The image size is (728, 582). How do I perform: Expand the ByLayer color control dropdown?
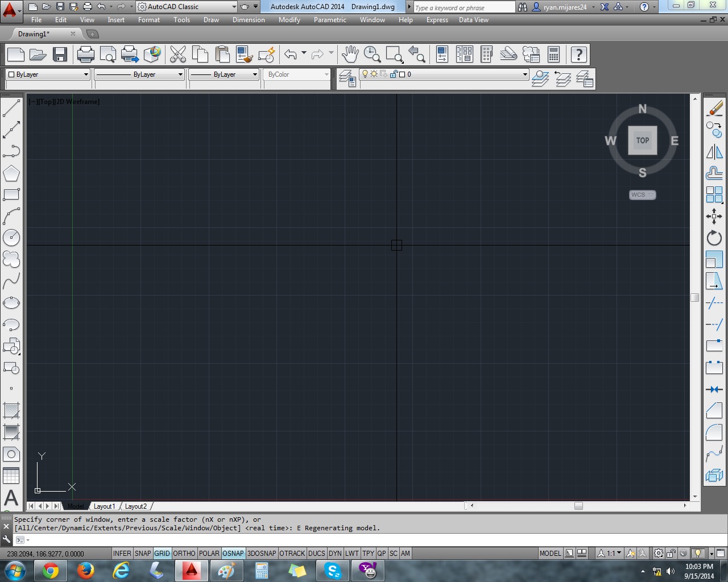[x=48, y=74]
